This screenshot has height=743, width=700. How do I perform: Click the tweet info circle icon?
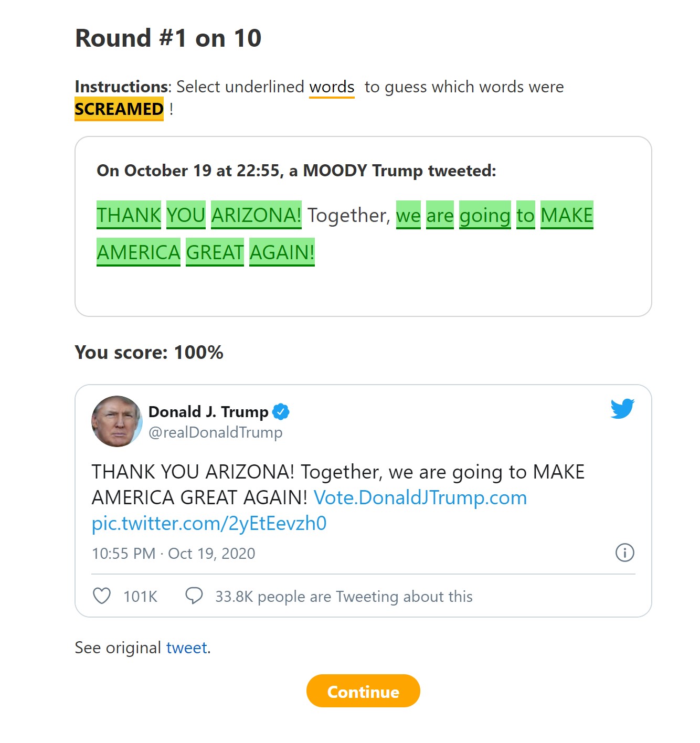tap(624, 553)
